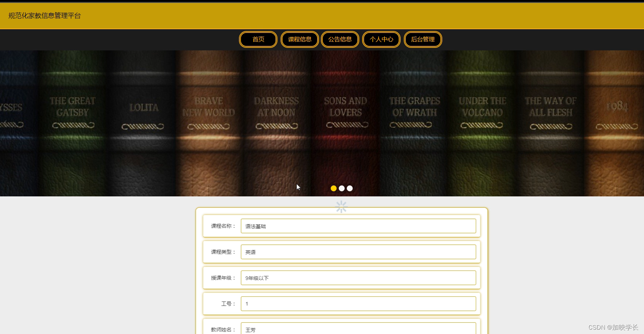Focus the 授课年级 field showing 9年级以下
This screenshot has width=644, height=334.
click(359, 278)
